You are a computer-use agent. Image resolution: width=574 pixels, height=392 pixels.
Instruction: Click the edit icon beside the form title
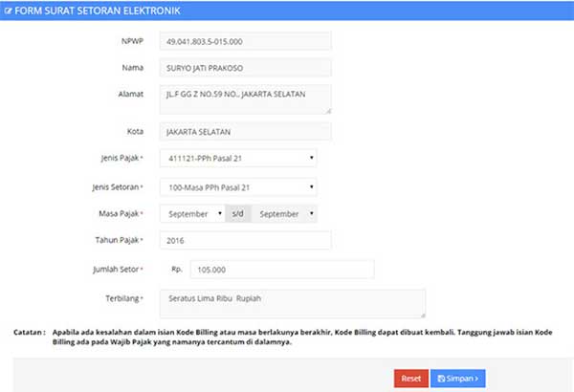[8, 11]
